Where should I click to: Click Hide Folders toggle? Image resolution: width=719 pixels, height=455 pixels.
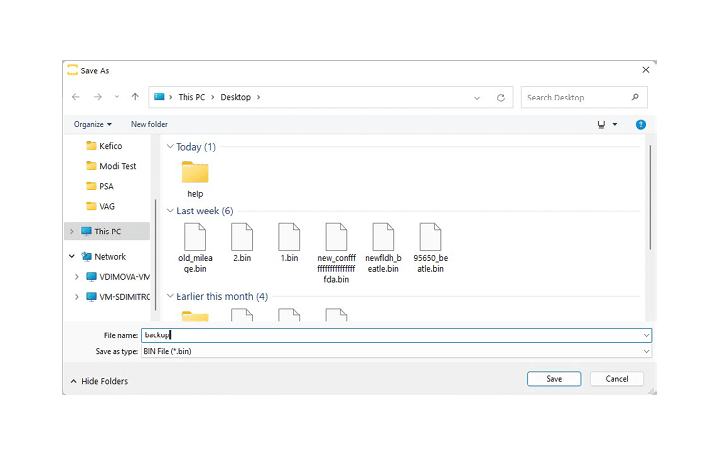point(99,381)
